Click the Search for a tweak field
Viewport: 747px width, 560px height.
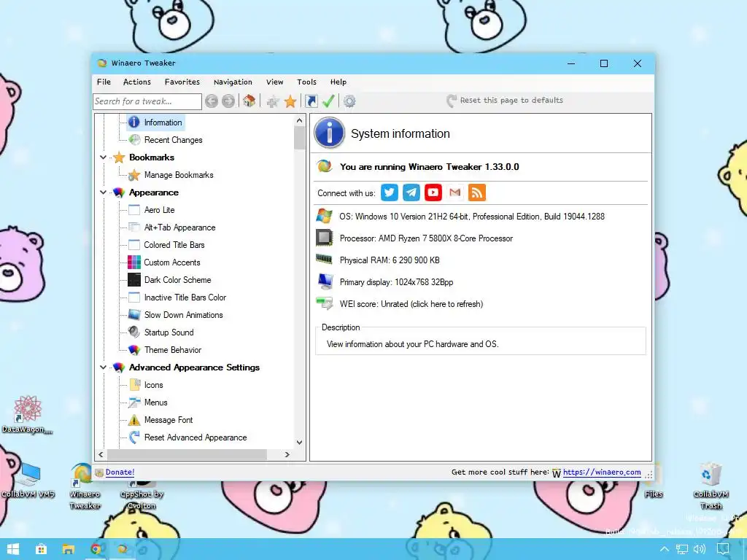click(x=147, y=101)
